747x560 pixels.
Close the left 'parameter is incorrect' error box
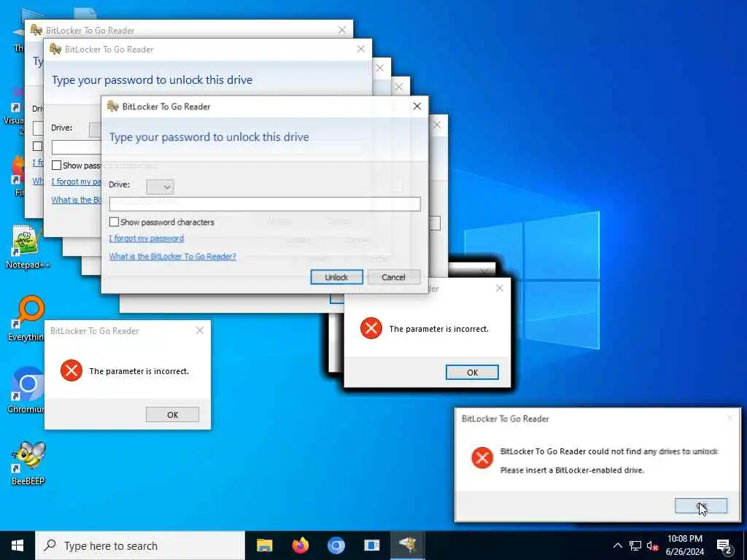pos(200,330)
